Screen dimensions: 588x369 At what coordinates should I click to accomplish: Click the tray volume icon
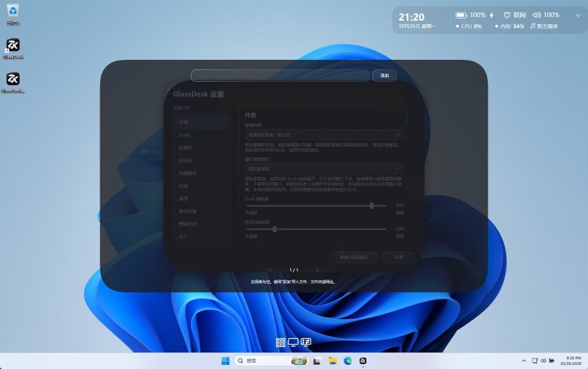pos(543,361)
